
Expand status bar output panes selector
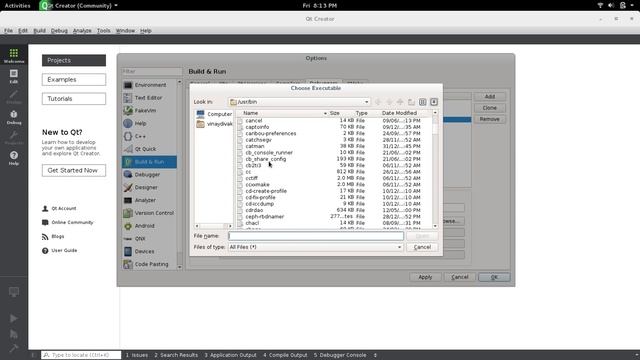coord(375,355)
